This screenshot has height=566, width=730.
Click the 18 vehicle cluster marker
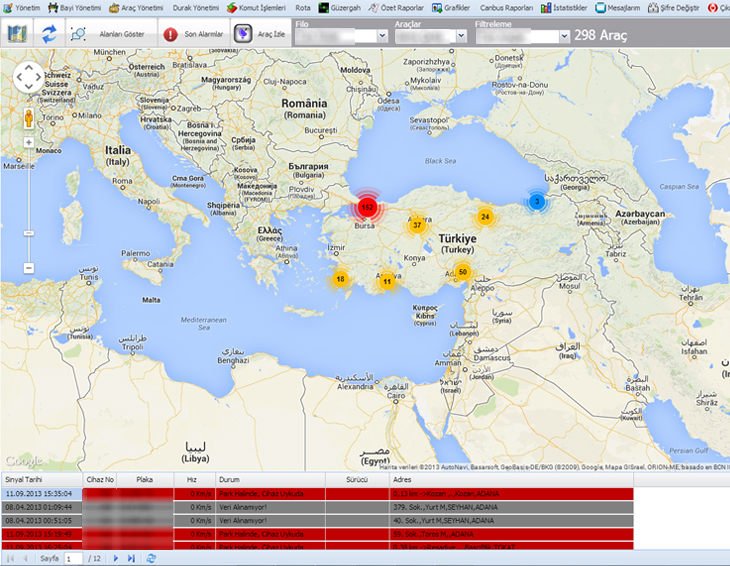(340, 279)
